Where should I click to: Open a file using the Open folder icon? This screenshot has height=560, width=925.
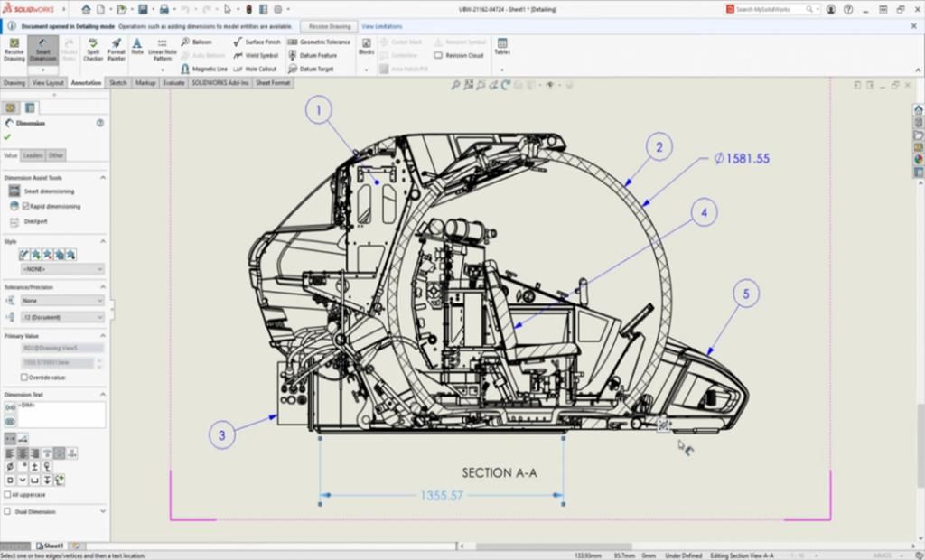tap(121, 9)
